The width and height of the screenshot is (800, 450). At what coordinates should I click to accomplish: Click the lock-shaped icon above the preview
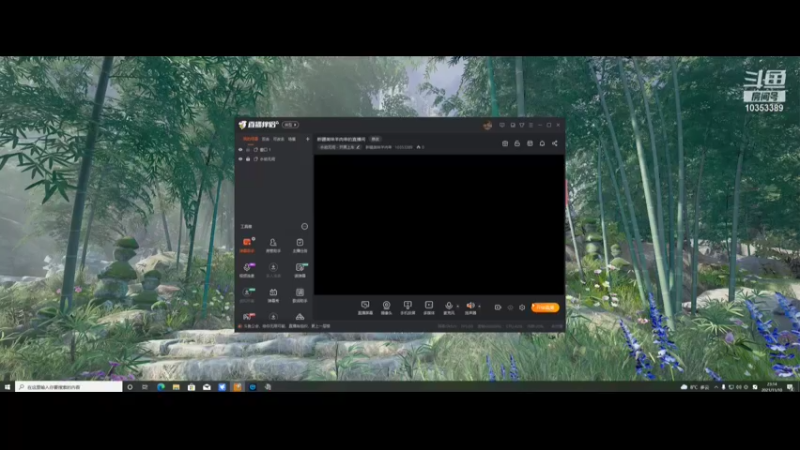click(x=517, y=143)
